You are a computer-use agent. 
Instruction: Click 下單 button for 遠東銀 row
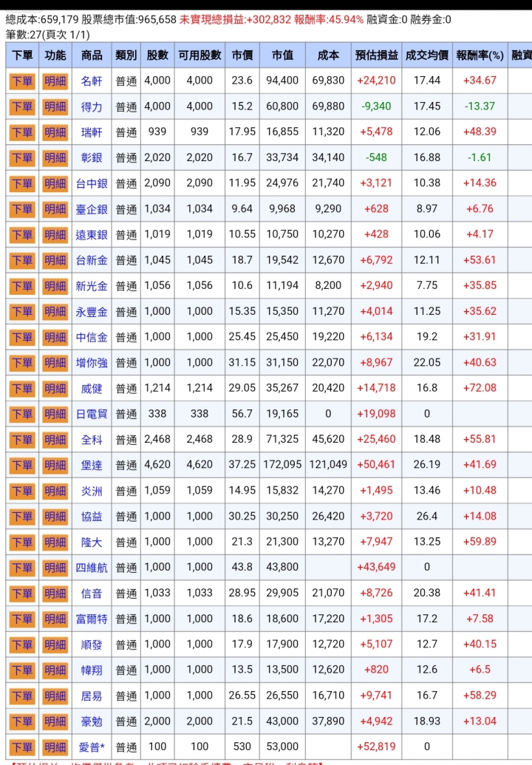click(22, 234)
